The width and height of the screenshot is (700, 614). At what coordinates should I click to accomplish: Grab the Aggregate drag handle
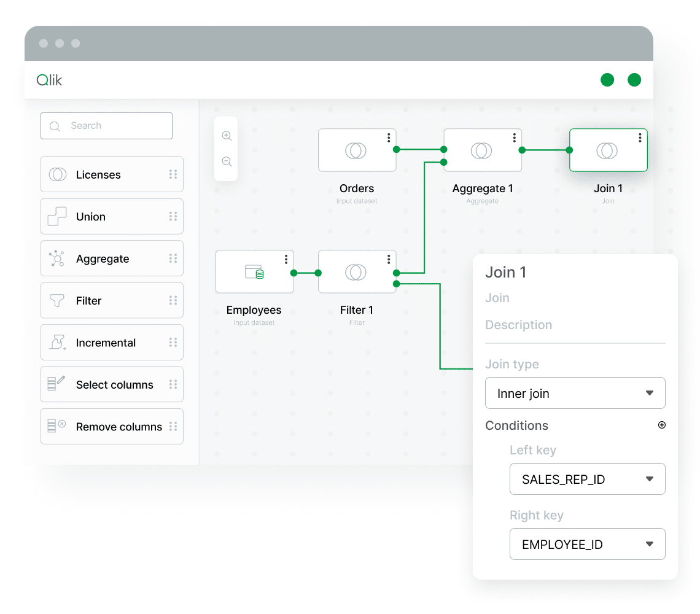point(173,258)
